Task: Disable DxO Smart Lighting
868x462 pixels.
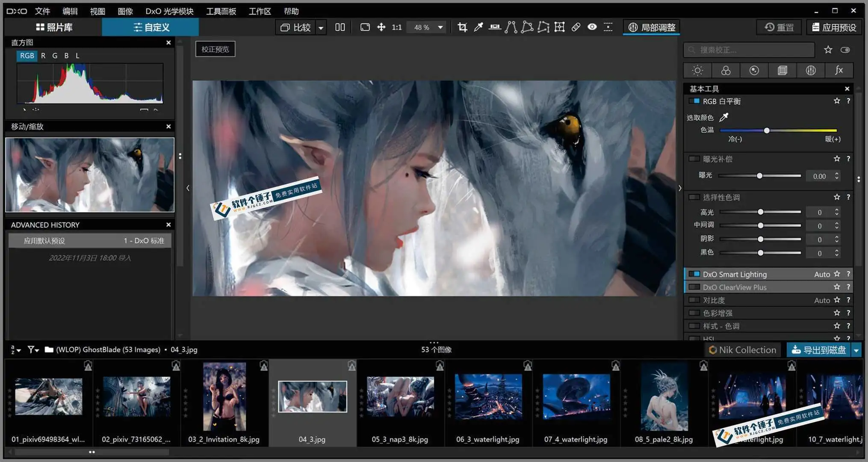Action: click(694, 274)
